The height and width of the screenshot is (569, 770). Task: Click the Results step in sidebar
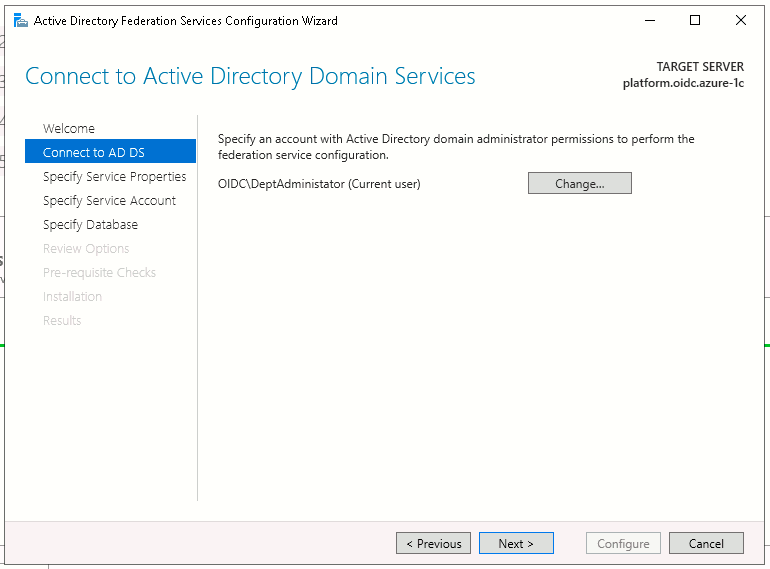[x=62, y=320]
